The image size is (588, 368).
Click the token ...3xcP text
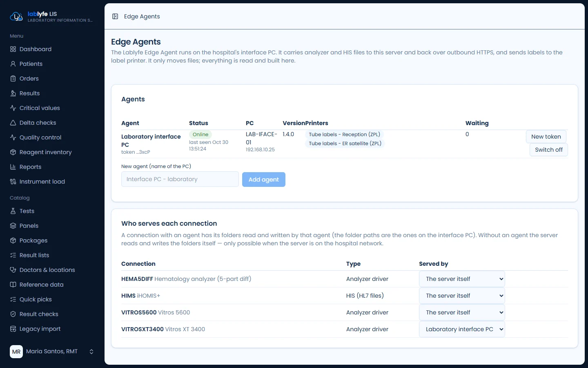tap(136, 152)
